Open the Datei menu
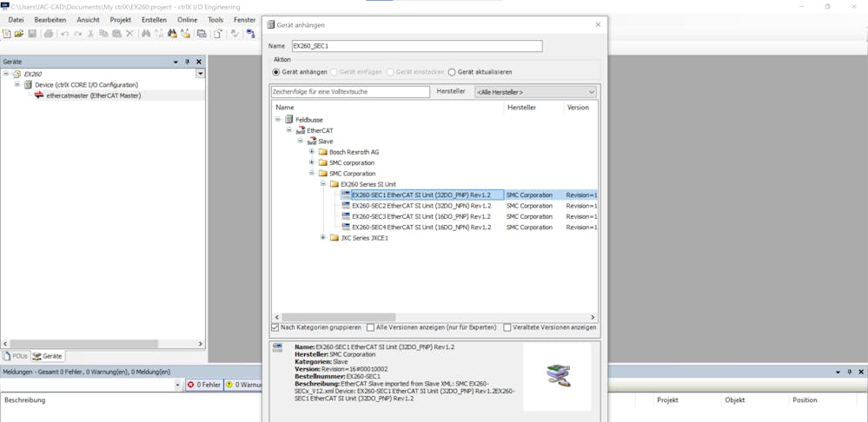Viewport: 868px width, 422px height. (x=16, y=20)
